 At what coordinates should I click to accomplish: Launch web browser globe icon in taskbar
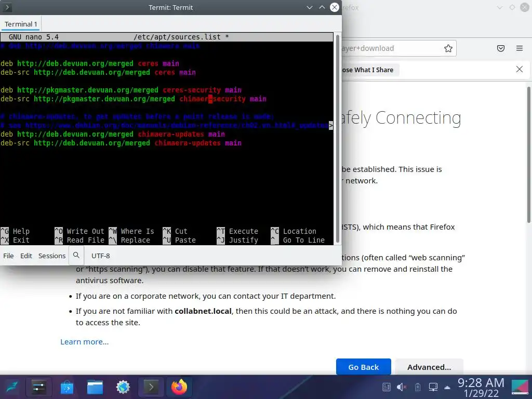pos(123,387)
